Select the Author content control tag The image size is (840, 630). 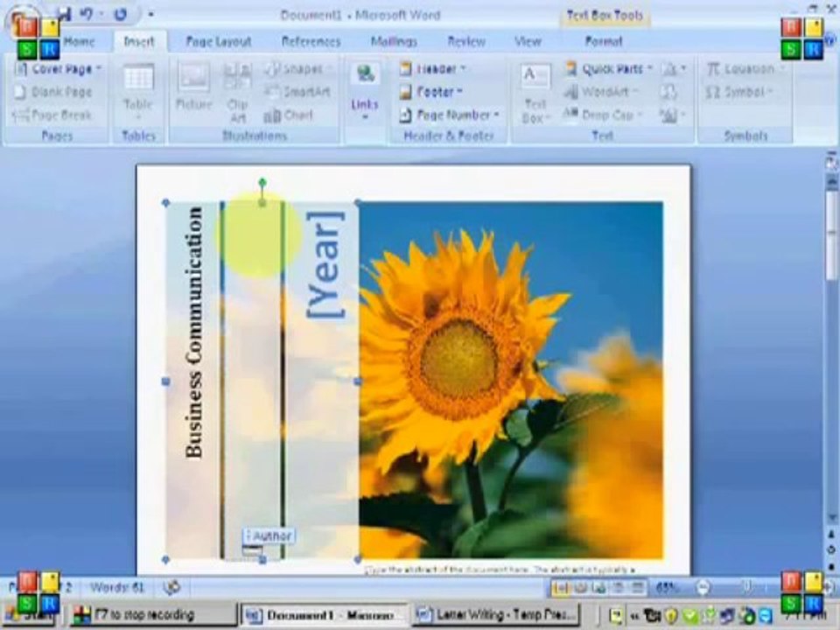click(269, 536)
